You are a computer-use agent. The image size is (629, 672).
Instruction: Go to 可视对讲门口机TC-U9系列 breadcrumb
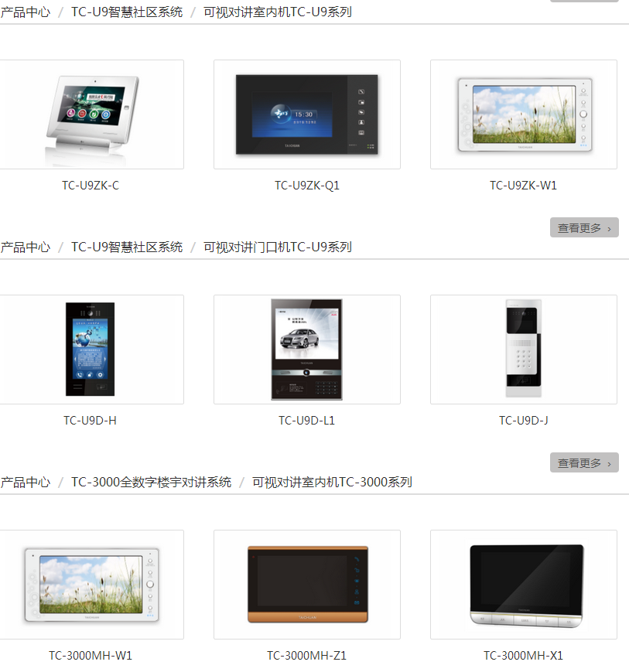(x=278, y=247)
